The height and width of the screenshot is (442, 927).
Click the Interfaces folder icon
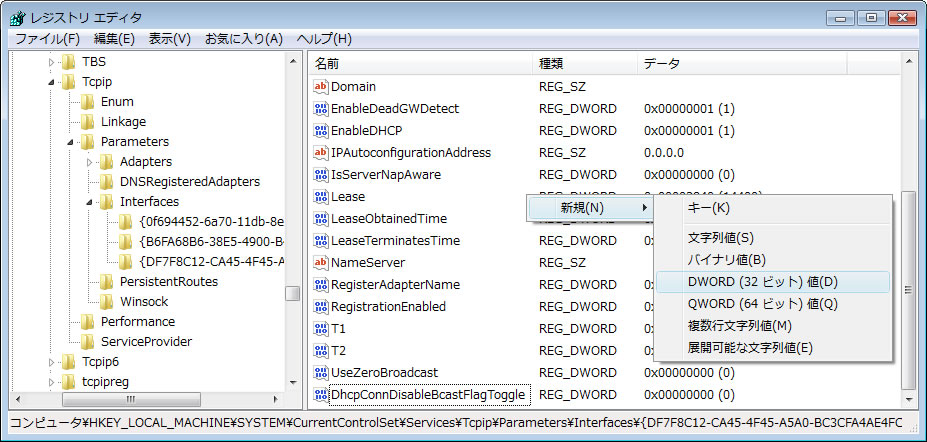click(106, 202)
